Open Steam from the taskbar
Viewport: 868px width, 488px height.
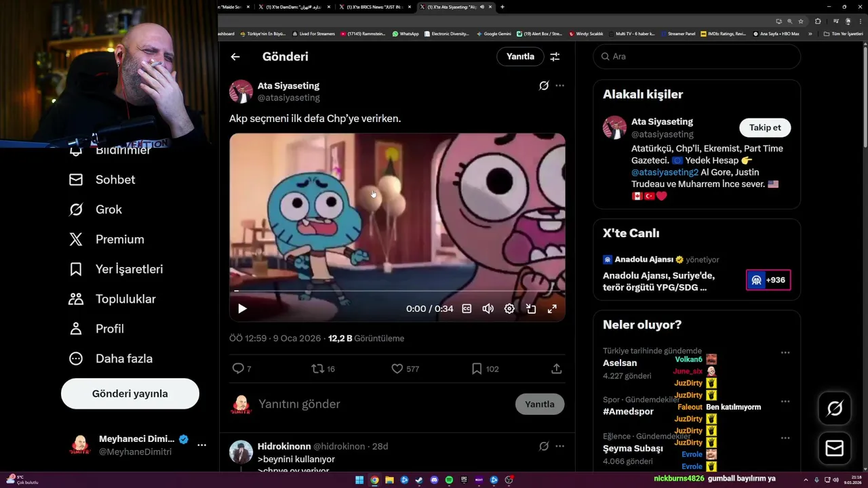tap(419, 480)
